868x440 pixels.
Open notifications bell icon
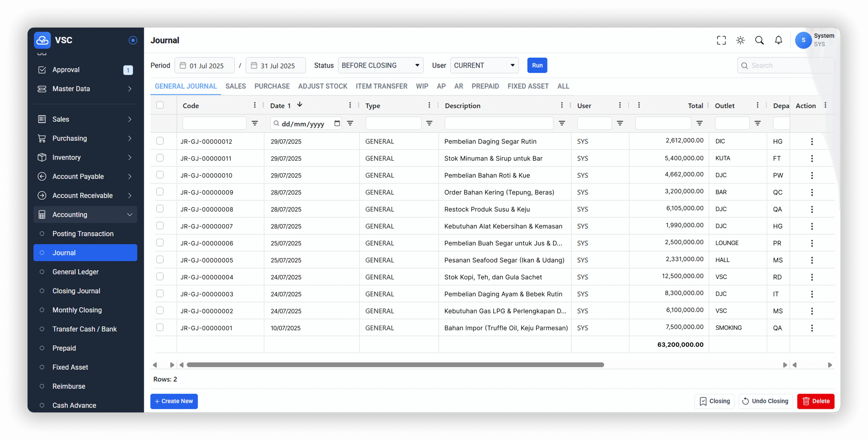pyautogui.click(x=778, y=40)
